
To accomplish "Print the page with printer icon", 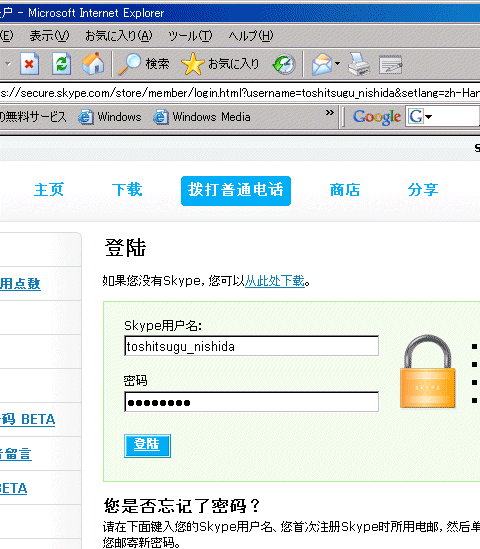I will [359, 64].
